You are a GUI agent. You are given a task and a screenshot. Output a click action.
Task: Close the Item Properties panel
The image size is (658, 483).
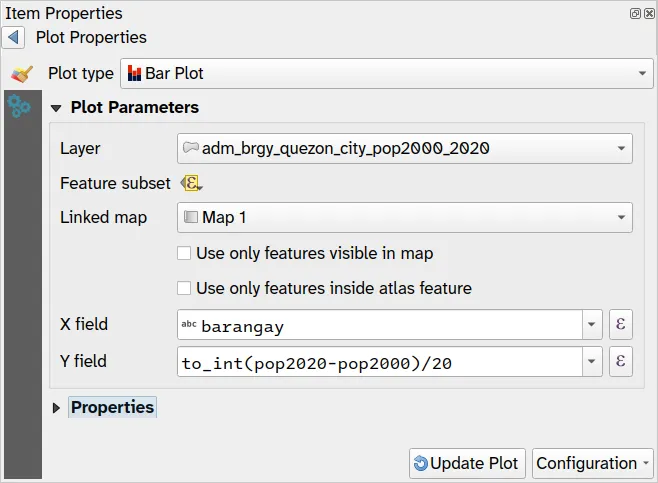coord(649,13)
